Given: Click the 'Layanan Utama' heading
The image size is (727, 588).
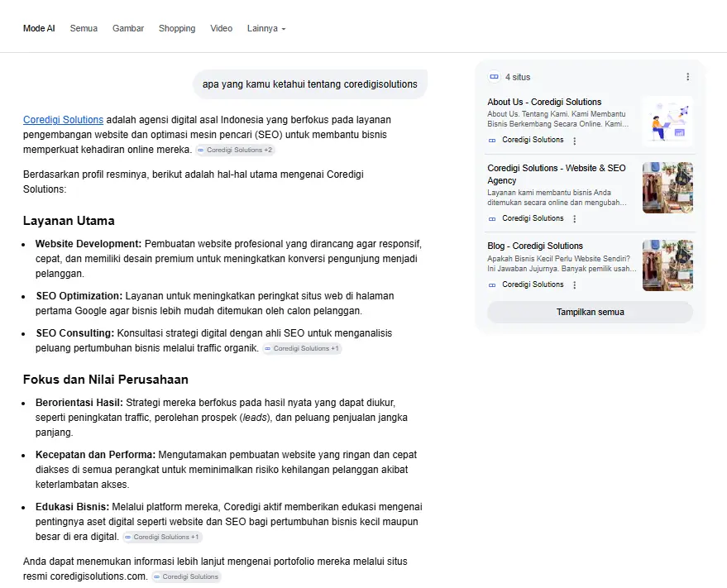Looking at the screenshot, I should pyautogui.click(x=69, y=221).
